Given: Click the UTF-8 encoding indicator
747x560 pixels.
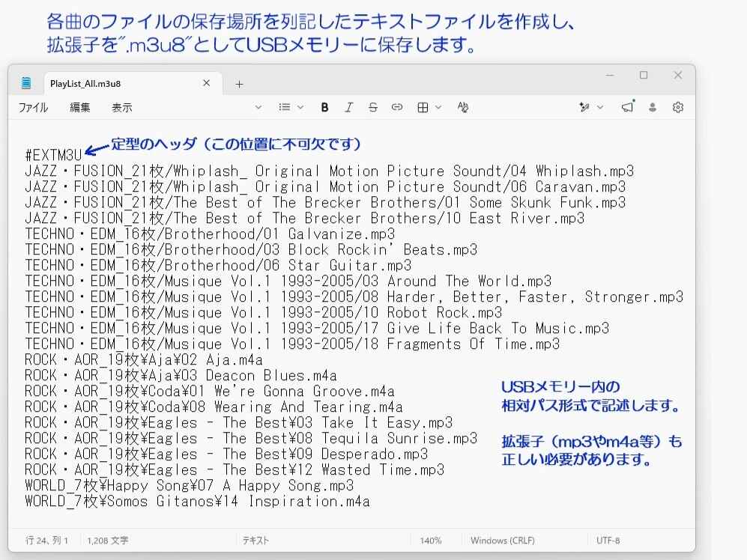Looking at the screenshot, I should tap(608, 541).
